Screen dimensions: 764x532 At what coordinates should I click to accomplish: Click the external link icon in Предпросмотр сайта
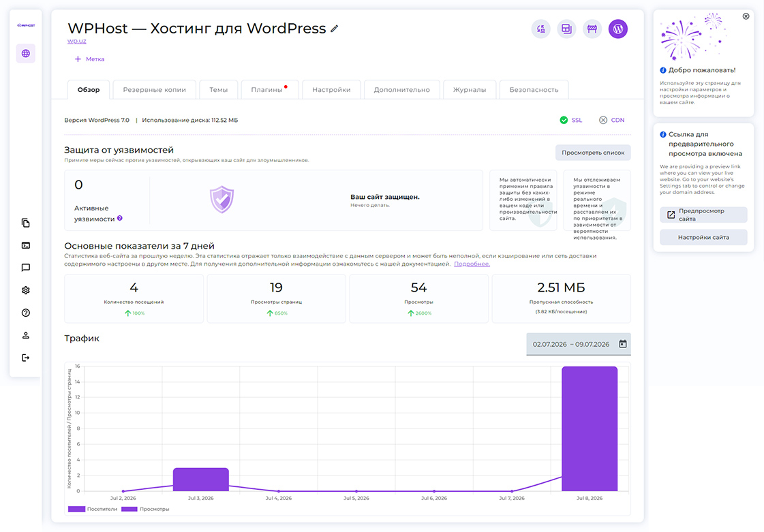671,215
